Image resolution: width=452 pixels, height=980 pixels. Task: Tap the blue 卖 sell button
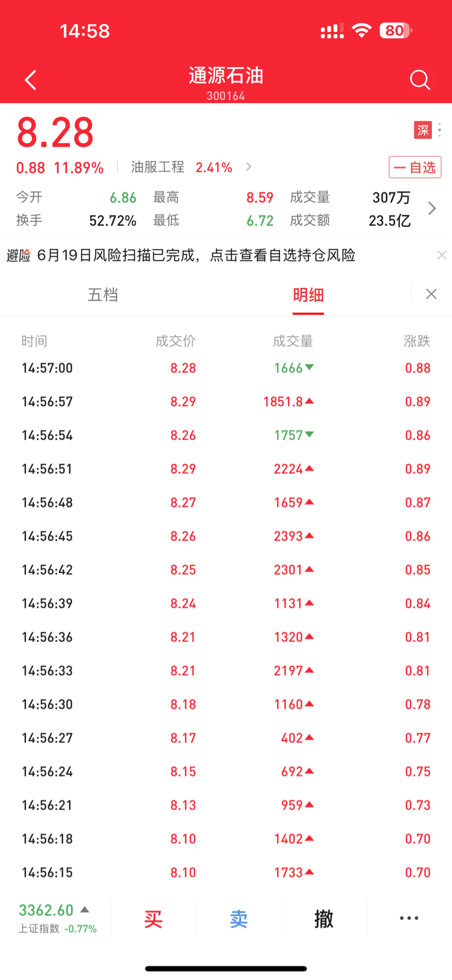pyautogui.click(x=238, y=918)
